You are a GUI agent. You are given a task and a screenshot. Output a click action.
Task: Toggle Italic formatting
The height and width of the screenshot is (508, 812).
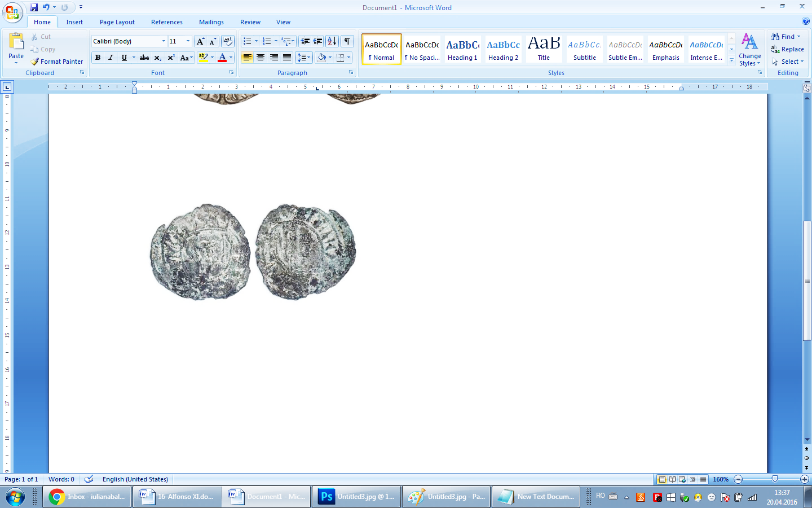pyautogui.click(x=111, y=58)
